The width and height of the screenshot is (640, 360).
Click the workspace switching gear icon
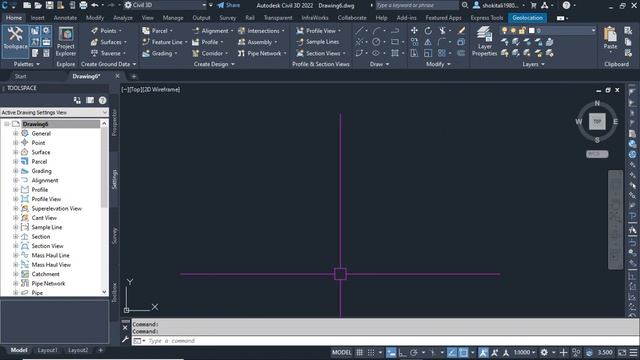pos(544,352)
